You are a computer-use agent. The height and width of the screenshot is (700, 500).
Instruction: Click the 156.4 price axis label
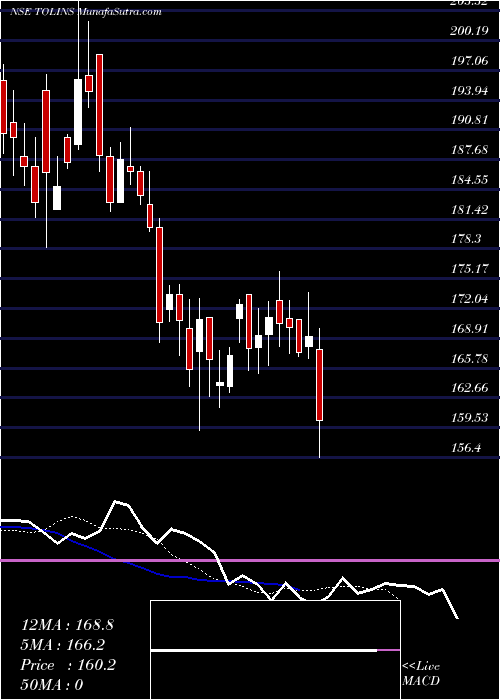coord(466,447)
